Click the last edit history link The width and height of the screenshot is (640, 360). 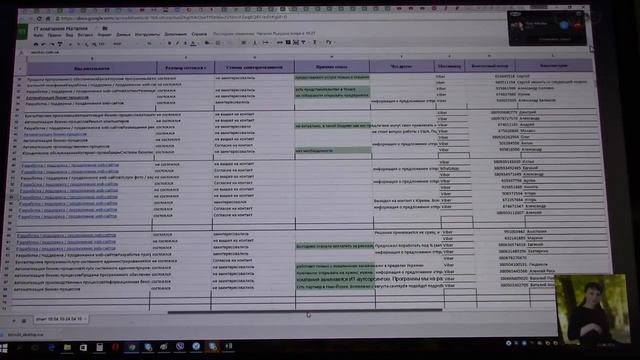click(x=264, y=34)
